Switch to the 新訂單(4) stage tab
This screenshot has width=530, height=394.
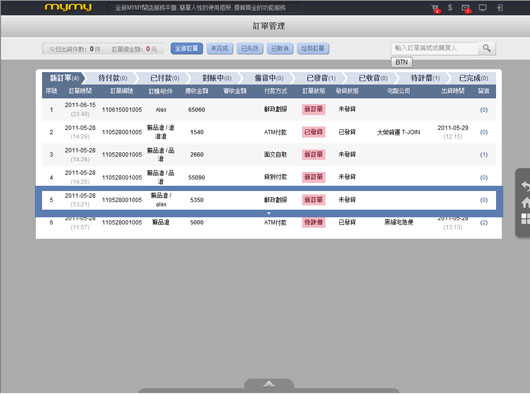(x=64, y=78)
